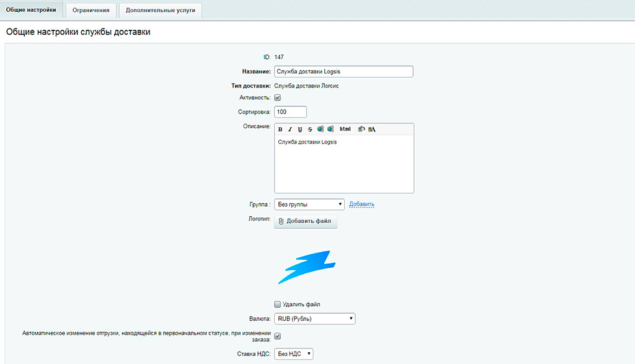This screenshot has height=364, width=635.
Task: Open the Ставка НДС dropdown
Action: (294, 353)
